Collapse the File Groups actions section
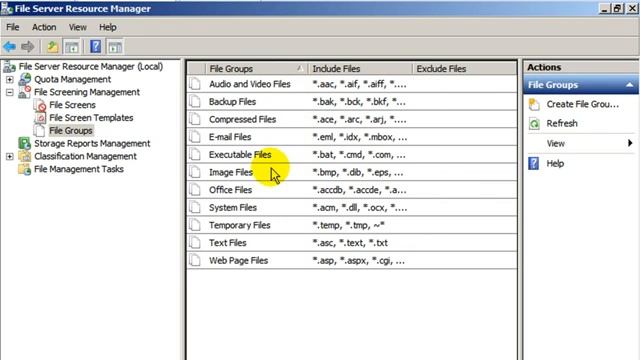This screenshot has height=360, width=640. coord(629,85)
